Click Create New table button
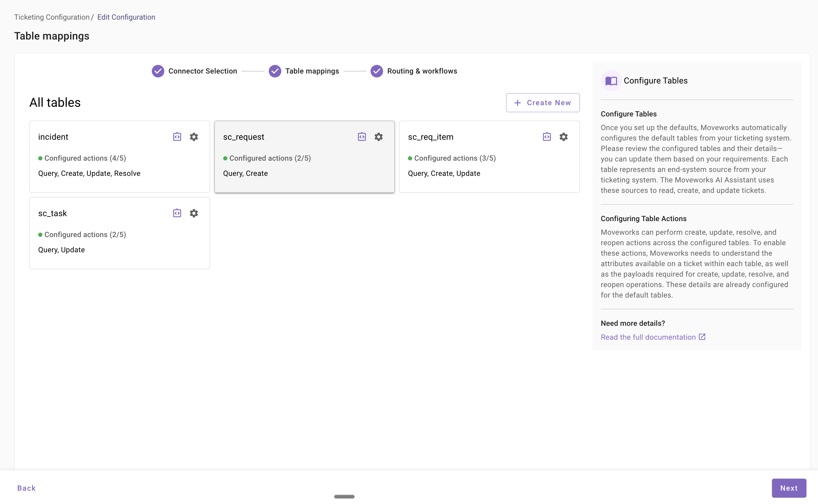The width and height of the screenshot is (818, 504). 542,103
